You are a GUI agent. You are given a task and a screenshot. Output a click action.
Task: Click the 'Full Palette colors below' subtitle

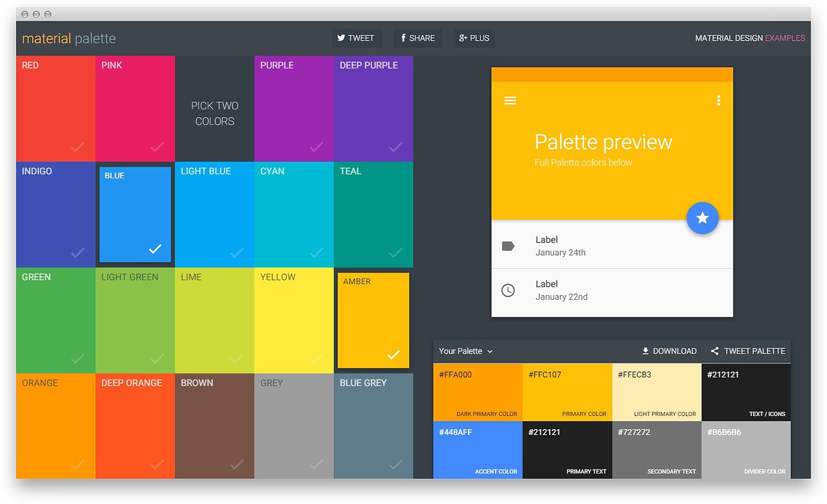(583, 163)
